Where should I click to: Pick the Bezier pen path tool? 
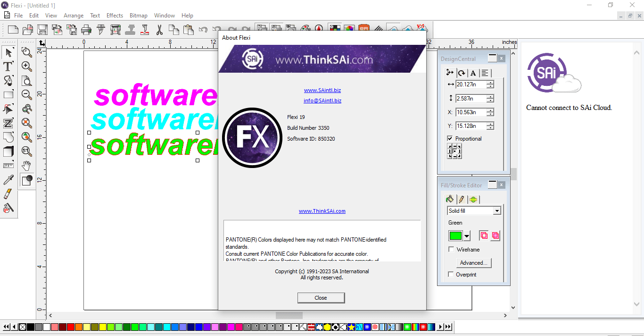click(x=8, y=81)
